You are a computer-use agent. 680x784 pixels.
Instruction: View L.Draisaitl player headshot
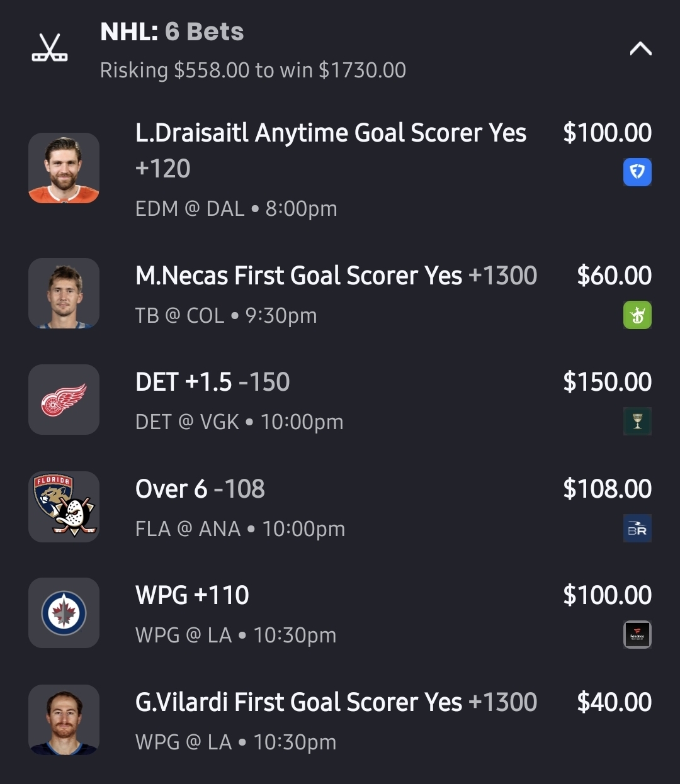tap(64, 168)
